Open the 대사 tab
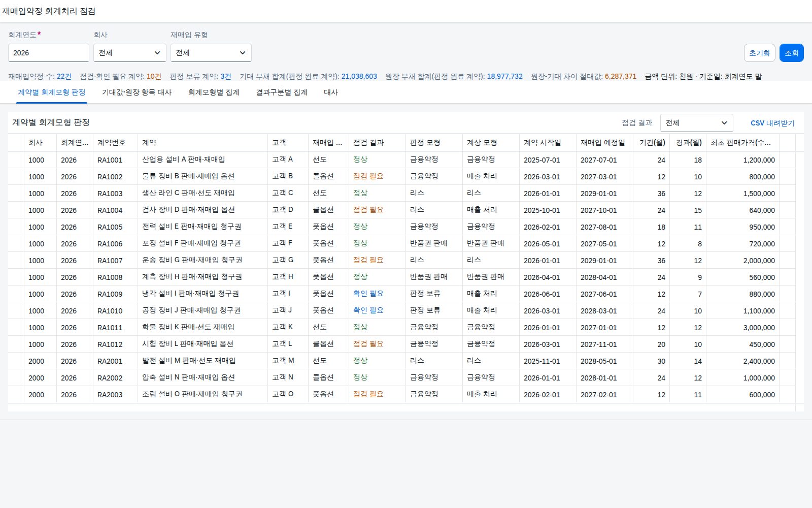Screen dimensions: 812x508 coord(331,92)
